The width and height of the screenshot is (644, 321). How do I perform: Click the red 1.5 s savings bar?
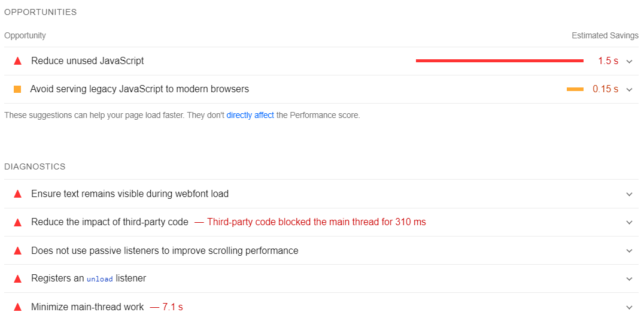(499, 61)
